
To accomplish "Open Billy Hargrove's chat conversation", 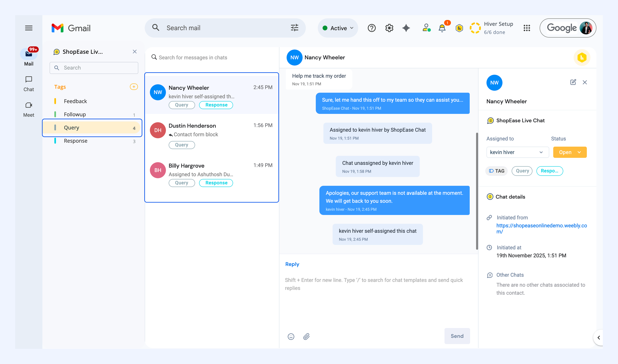I will click(212, 174).
